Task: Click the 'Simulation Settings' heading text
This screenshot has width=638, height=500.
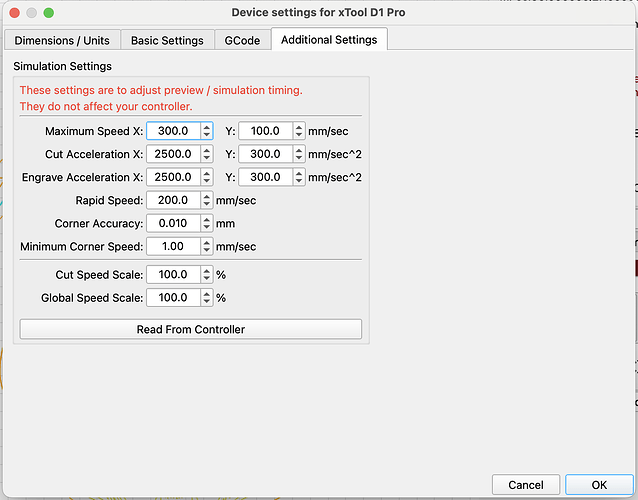Action: click(x=62, y=66)
